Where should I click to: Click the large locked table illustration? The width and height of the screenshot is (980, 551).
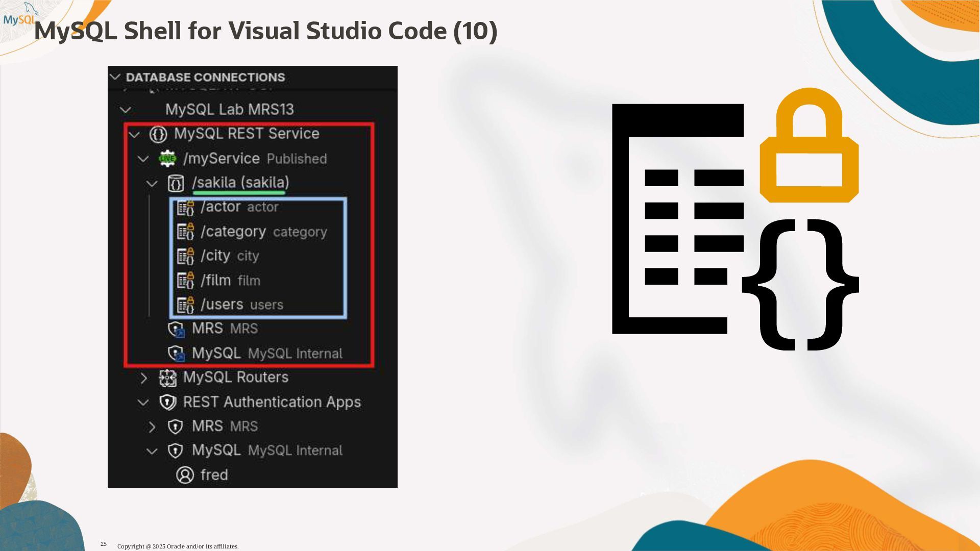[x=735, y=219]
